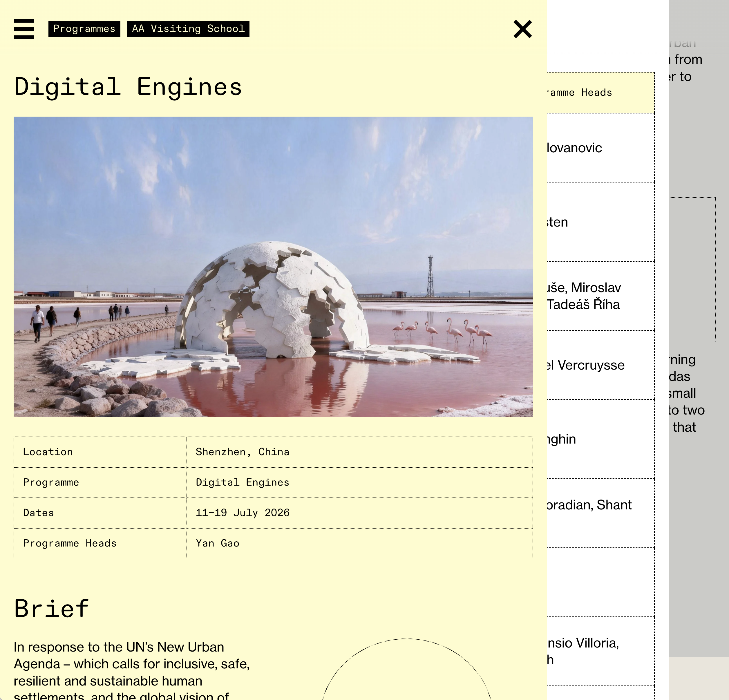This screenshot has width=729, height=700.
Task: View the dome pavilion hero image
Action: (273, 267)
